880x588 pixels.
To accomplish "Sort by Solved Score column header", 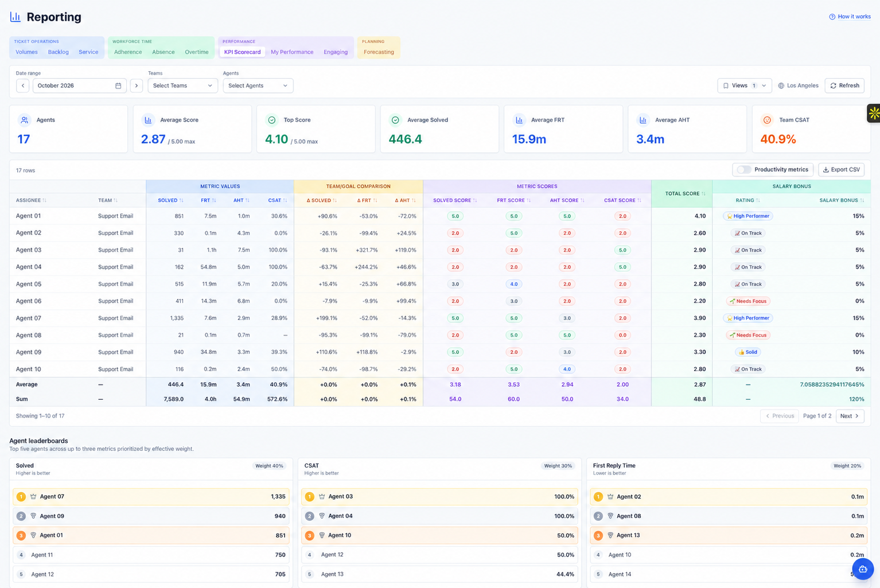I will tap(455, 200).
